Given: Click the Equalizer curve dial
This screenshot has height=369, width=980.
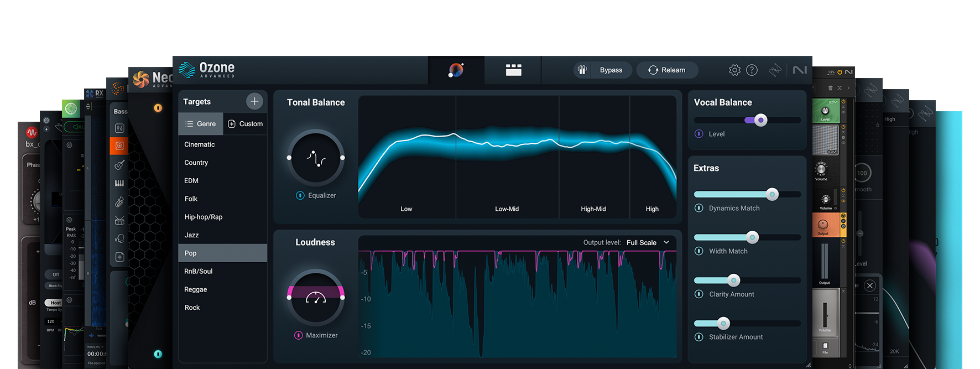Looking at the screenshot, I should tap(316, 158).
